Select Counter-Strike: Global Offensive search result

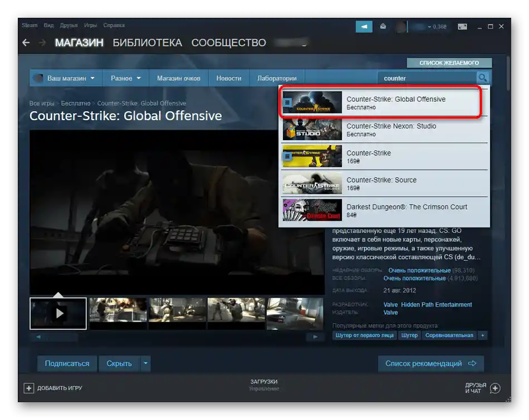(x=385, y=102)
